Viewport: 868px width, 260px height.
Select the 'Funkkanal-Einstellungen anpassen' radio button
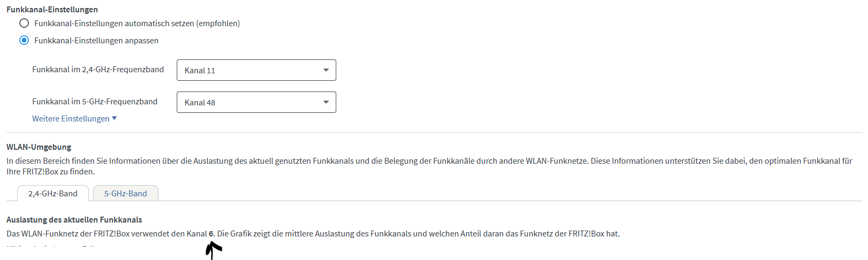coord(24,40)
